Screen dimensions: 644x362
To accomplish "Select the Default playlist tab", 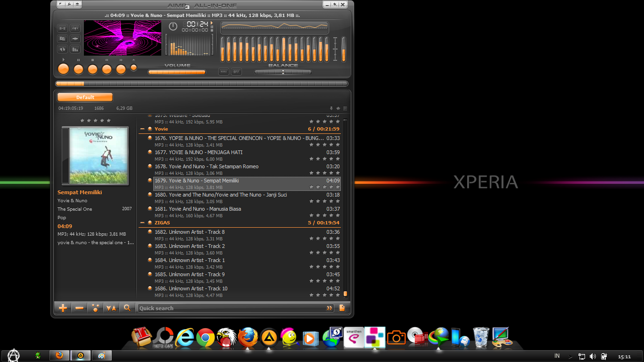I will (x=85, y=97).
